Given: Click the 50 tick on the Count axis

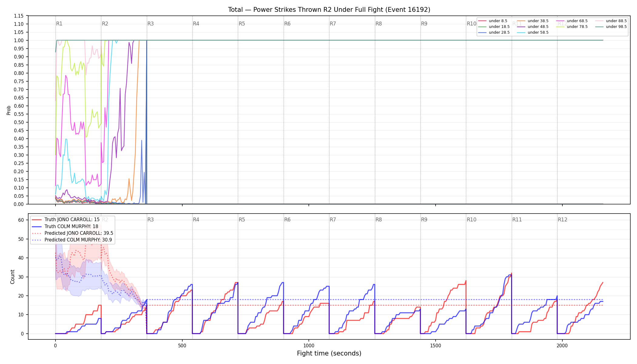Looking at the screenshot, I should point(21,239).
